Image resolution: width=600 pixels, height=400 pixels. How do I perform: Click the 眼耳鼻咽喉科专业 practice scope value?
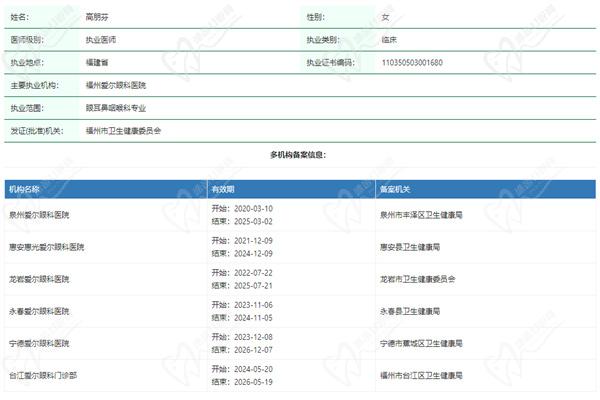116,106
